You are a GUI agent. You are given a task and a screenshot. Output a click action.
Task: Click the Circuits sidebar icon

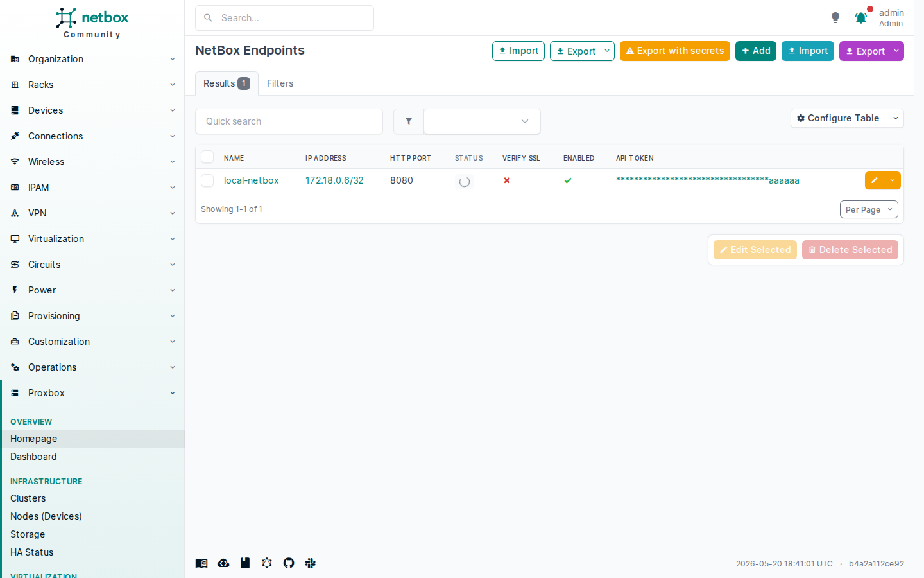pos(15,265)
